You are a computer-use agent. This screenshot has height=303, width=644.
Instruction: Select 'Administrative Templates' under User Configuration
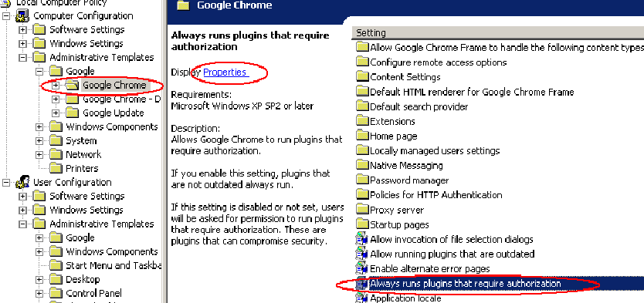pyautogui.click(x=101, y=224)
